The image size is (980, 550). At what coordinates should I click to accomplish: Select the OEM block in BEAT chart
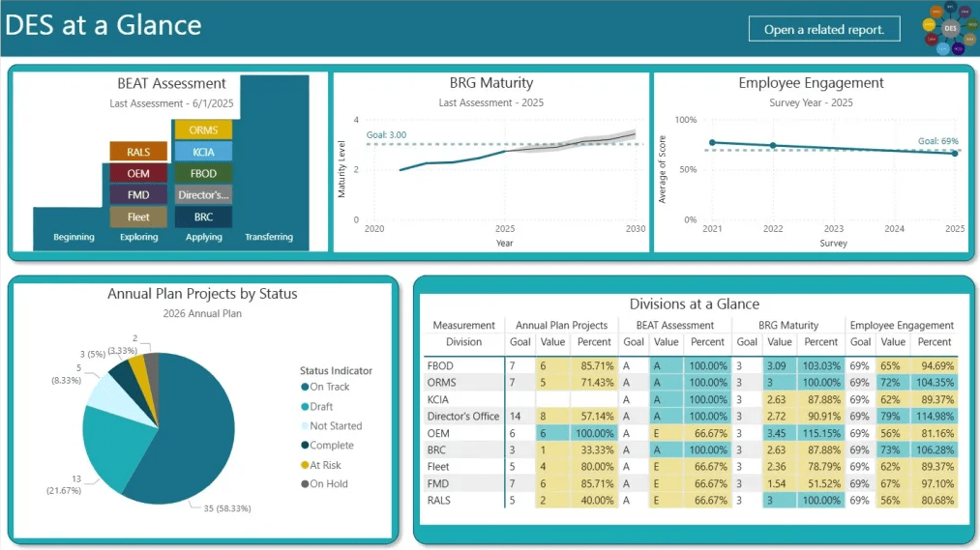[138, 174]
